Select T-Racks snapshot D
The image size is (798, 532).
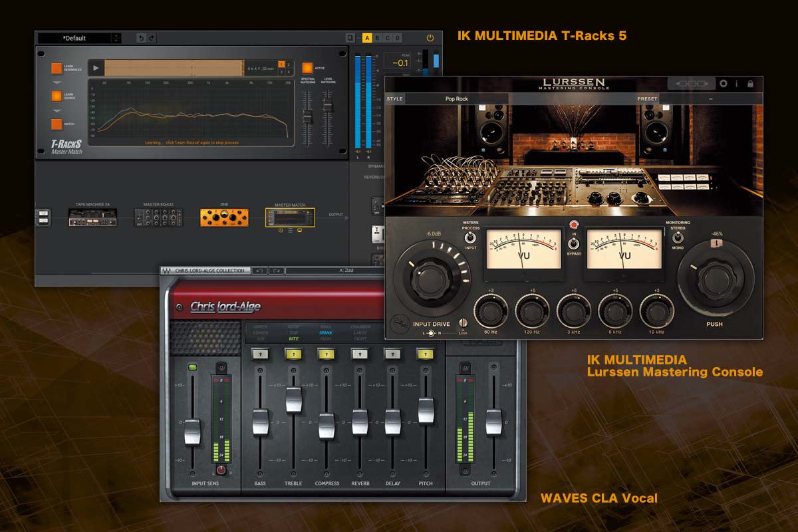pos(398,38)
